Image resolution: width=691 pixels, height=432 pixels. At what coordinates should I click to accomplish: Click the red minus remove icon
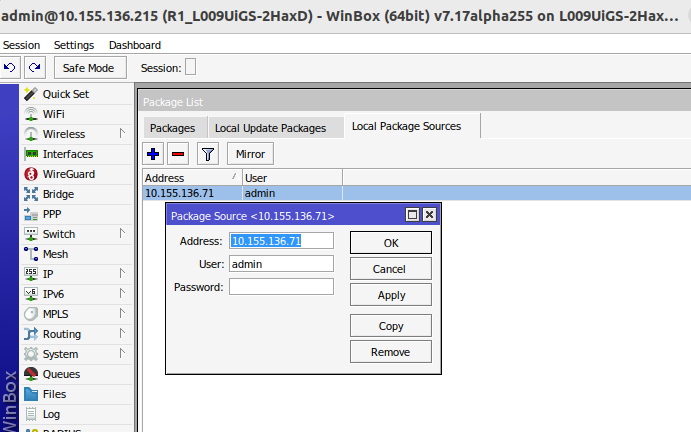coord(178,154)
